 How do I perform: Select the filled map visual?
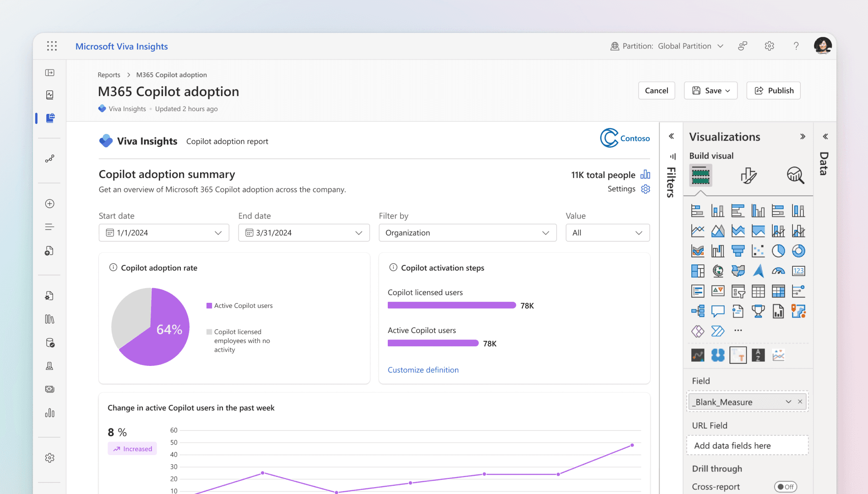coord(738,271)
